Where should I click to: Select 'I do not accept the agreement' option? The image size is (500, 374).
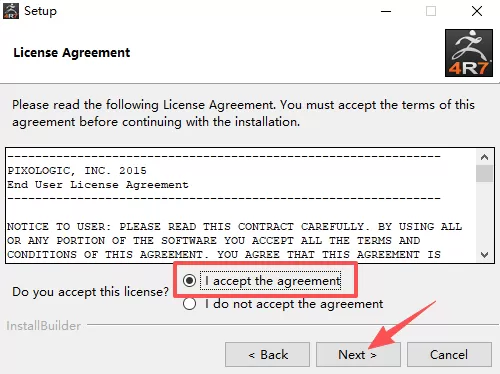[189, 304]
